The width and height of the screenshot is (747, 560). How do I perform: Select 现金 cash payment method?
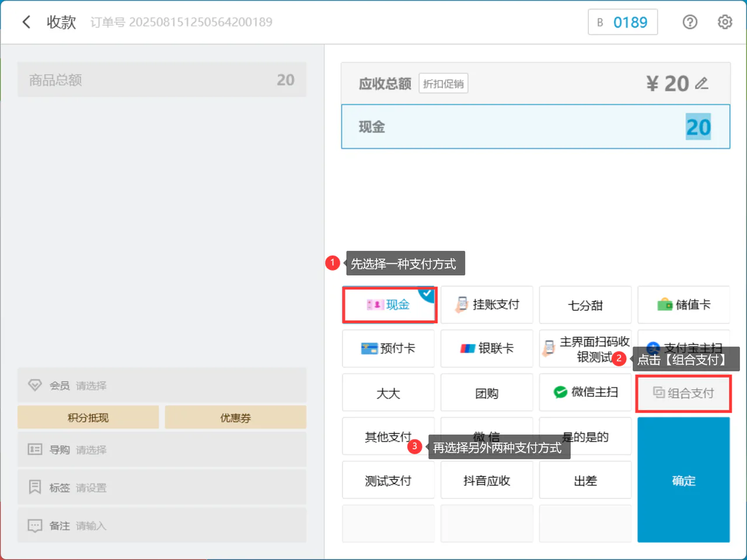[x=389, y=304]
